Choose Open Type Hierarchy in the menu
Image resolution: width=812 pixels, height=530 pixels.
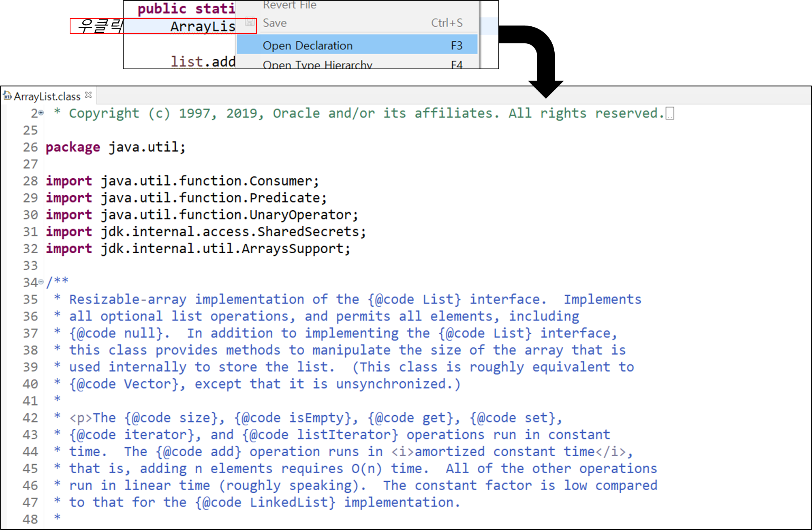[x=357, y=64]
